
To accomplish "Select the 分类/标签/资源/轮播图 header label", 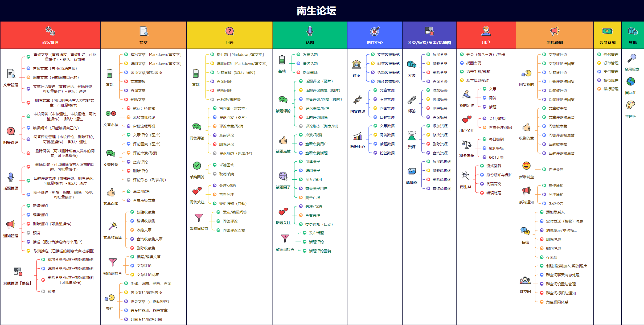I will (429, 43).
